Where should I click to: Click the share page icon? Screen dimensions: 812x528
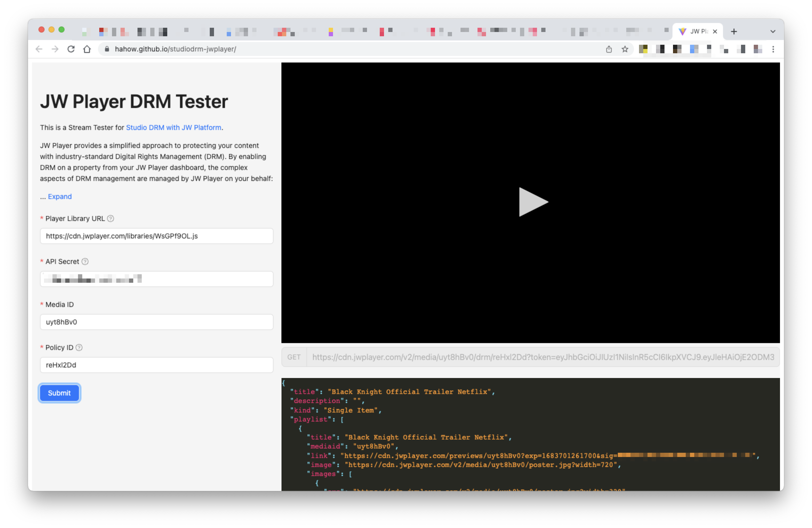[609, 49]
